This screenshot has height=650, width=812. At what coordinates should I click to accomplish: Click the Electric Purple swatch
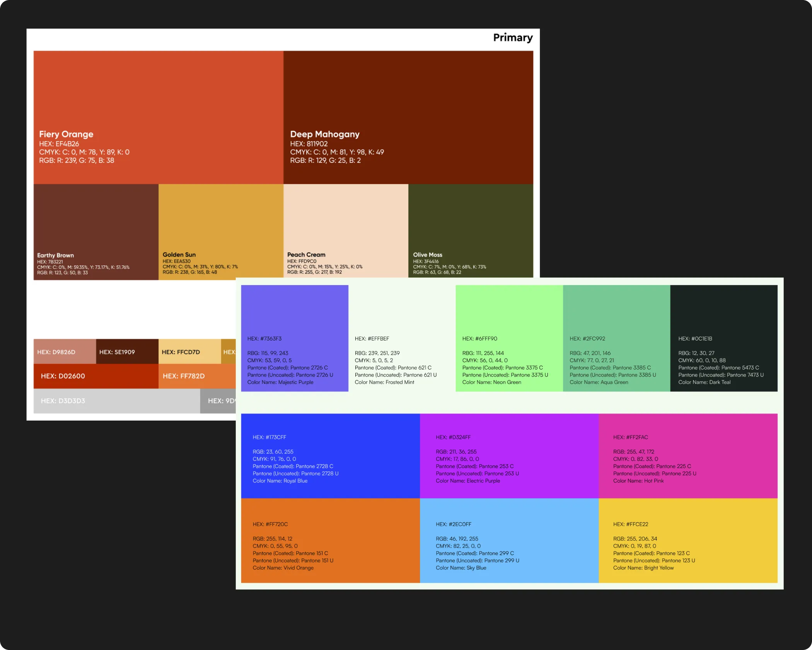[x=509, y=456]
